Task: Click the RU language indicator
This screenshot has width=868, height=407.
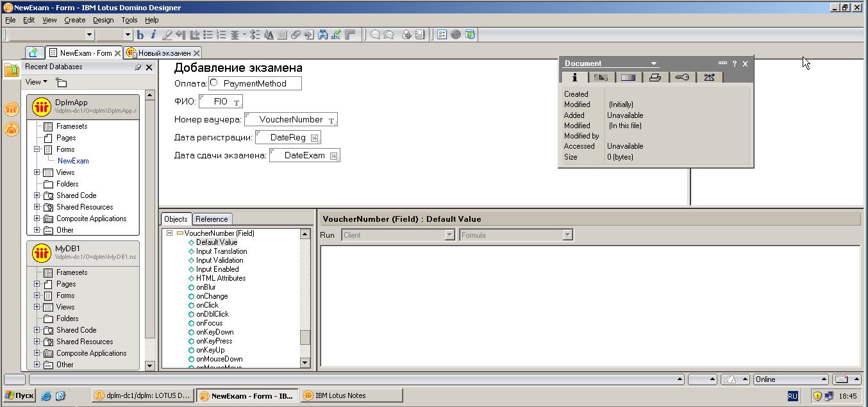Action: coord(792,397)
